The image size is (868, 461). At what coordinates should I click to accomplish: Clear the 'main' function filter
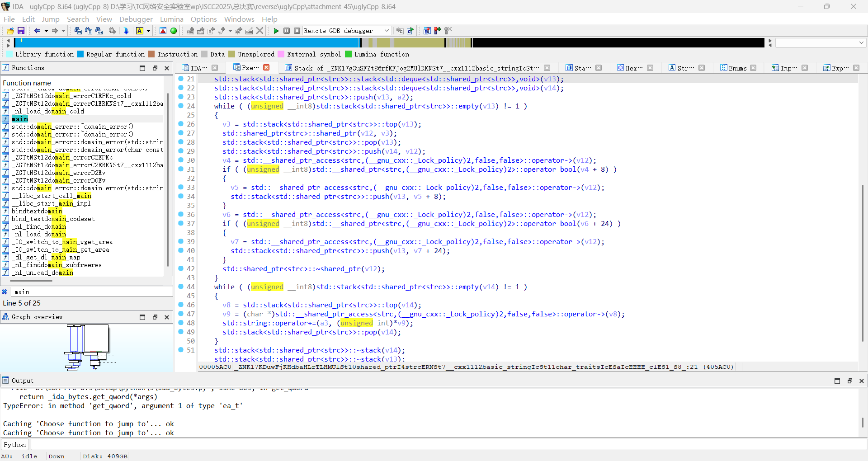click(5, 292)
